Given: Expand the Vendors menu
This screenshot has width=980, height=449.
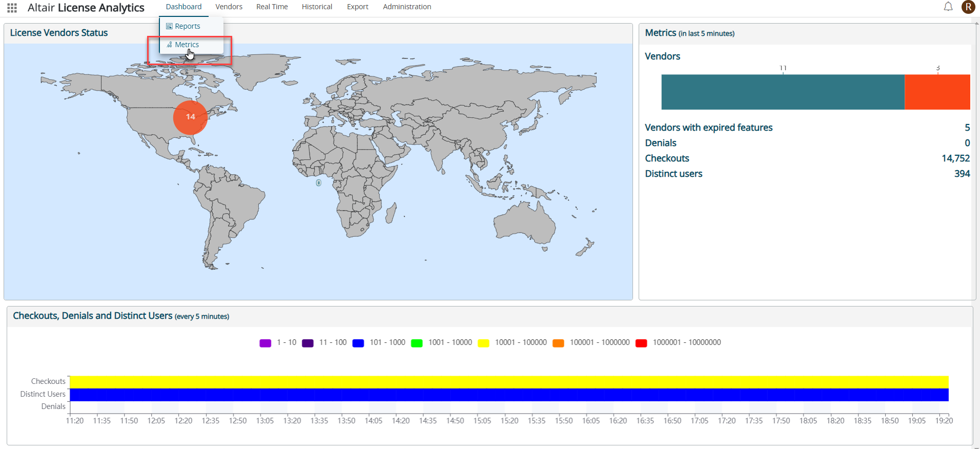Looking at the screenshot, I should [x=229, y=7].
